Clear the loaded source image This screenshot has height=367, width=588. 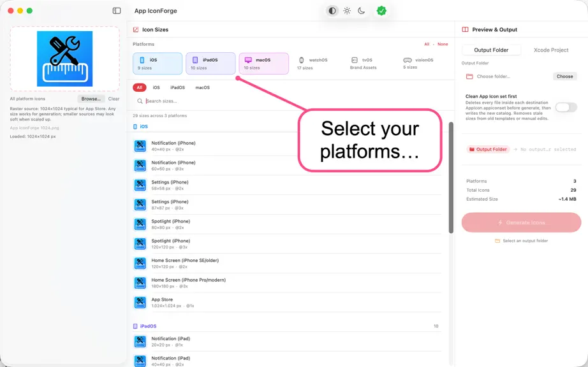(x=114, y=99)
